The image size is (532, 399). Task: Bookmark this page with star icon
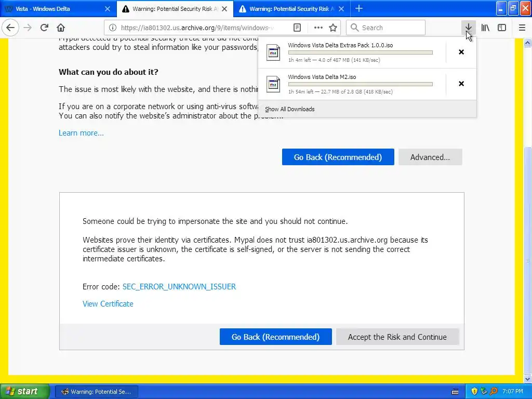pyautogui.click(x=333, y=28)
